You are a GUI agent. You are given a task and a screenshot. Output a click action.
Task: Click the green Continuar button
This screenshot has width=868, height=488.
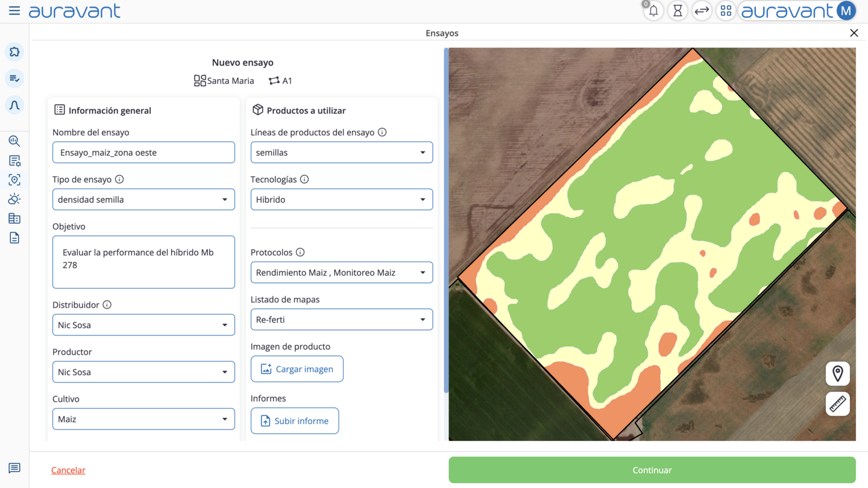[652, 470]
